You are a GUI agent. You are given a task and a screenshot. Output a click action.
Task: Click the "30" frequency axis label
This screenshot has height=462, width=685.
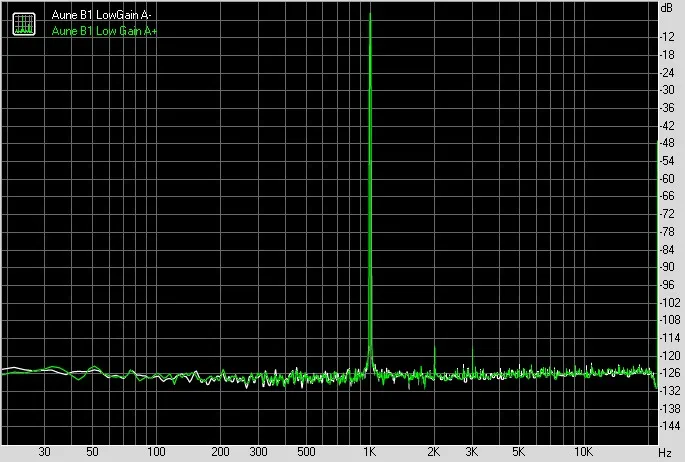coord(44,452)
